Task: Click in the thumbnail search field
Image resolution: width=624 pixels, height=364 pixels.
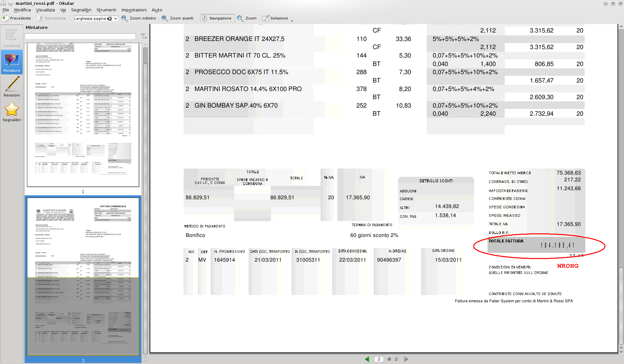Action: click(80, 36)
